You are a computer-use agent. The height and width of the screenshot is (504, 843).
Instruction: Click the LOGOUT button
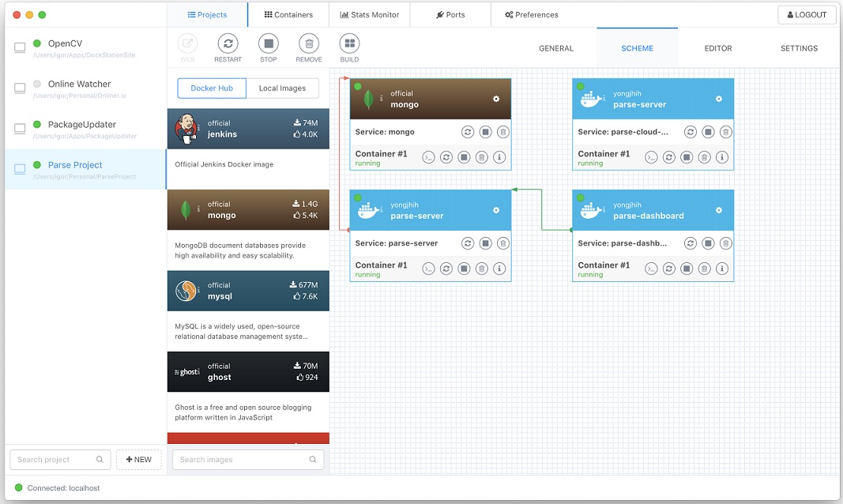[806, 14]
